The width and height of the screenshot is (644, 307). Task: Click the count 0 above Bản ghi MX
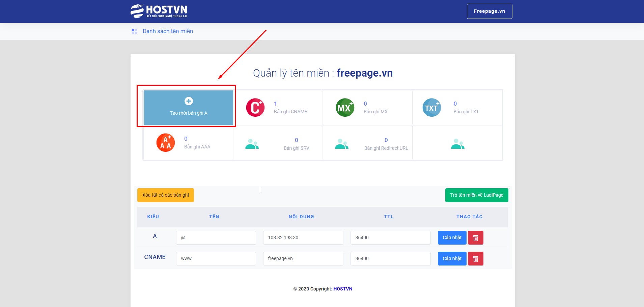coord(365,104)
